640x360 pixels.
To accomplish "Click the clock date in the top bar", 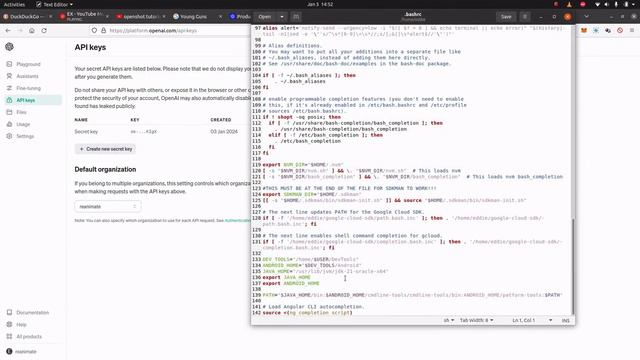I will coord(320,4).
